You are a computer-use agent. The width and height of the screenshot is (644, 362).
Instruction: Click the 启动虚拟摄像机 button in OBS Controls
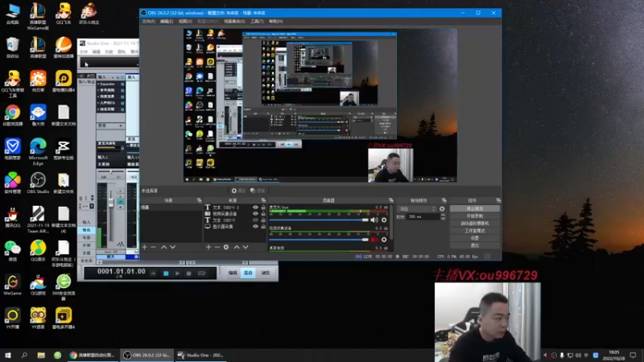(x=475, y=224)
